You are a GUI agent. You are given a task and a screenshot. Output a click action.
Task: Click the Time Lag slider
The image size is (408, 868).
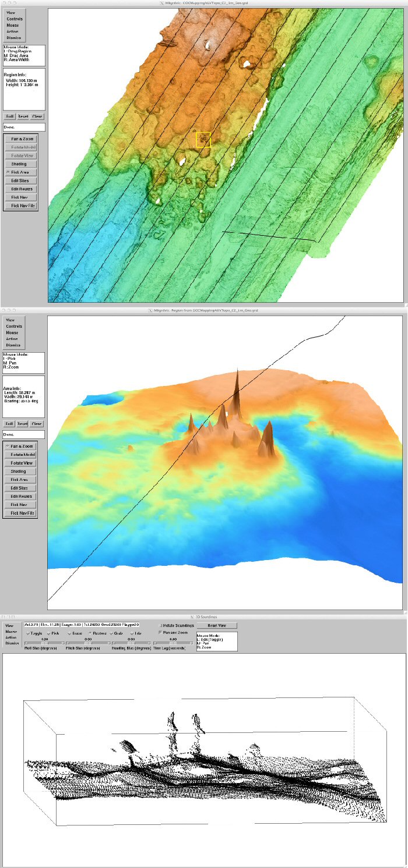[x=173, y=643]
